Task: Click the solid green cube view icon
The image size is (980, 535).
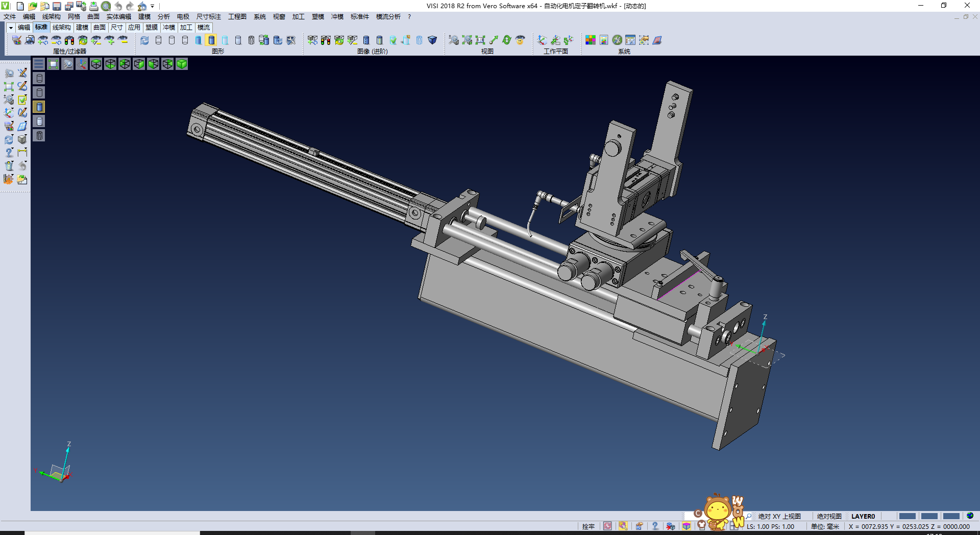Action: (x=182, y=64)
